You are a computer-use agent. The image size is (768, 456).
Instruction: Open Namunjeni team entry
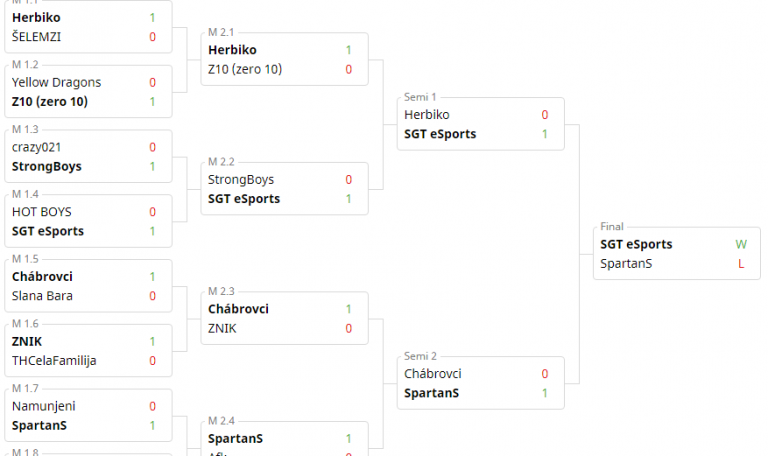44,406
